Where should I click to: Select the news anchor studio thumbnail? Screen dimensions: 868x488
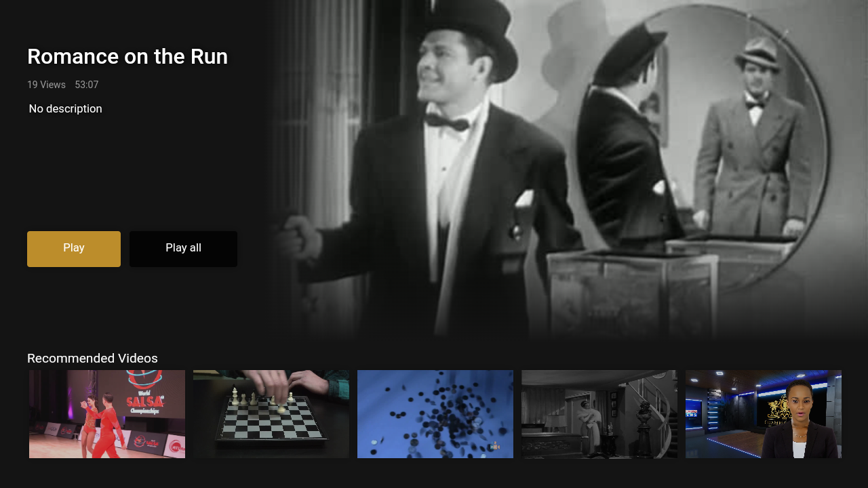coord(764,414)
